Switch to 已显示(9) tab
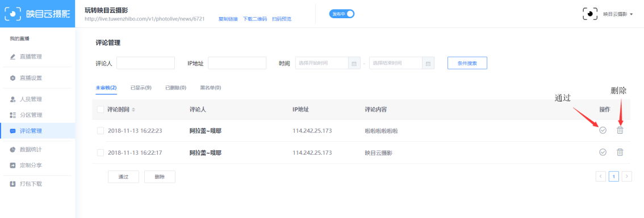 (141, 88)
